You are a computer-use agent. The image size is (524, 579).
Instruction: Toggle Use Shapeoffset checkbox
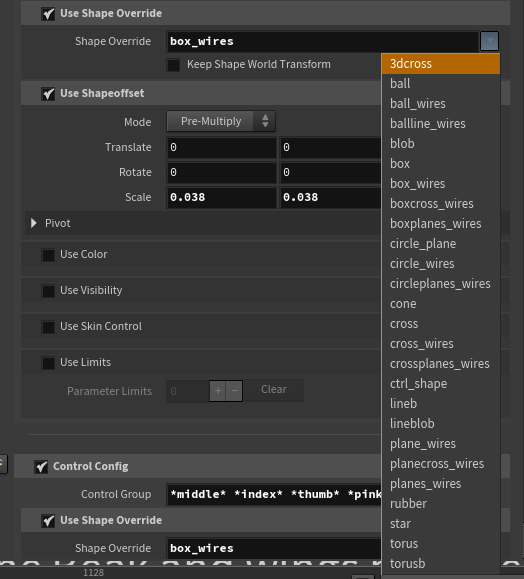pyautogui.click(x=48, y=94)
